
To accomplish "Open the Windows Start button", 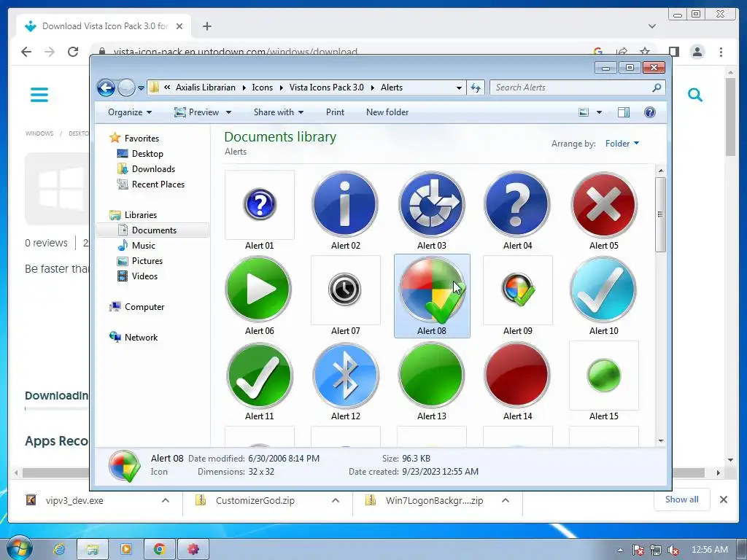I will (x=19, y=549).
